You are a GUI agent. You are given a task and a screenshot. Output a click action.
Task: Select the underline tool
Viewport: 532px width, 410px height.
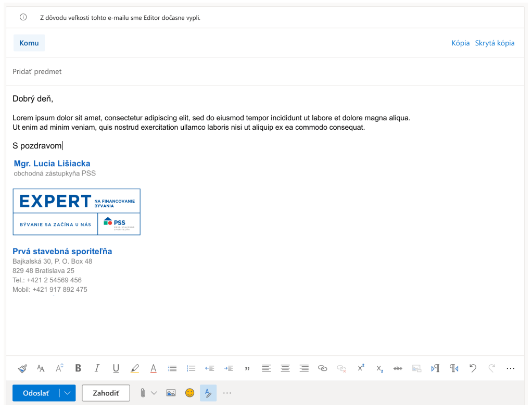[116, 368]
